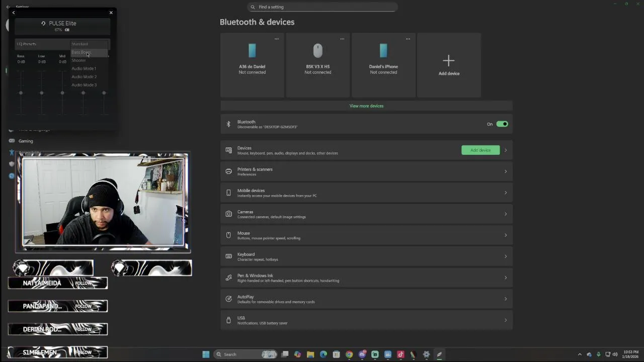Click the green Add device button

pos(480,150)
